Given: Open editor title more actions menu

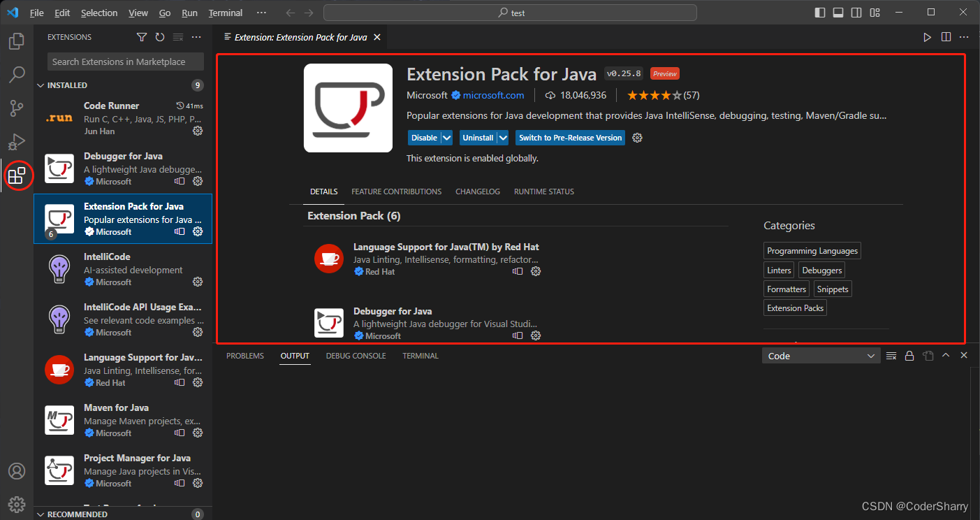Looking at the screenshot, I should click(x=965, y=37).
